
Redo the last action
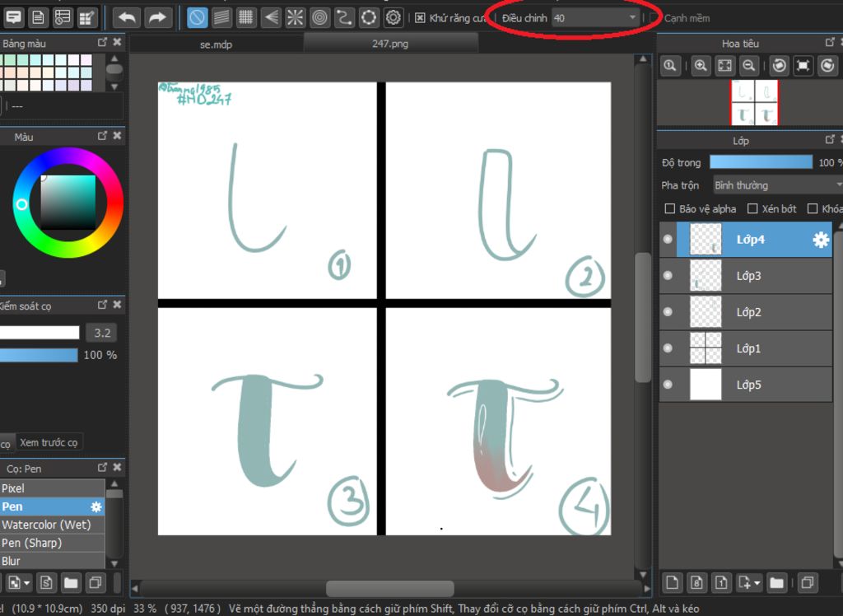click(156, 18)
